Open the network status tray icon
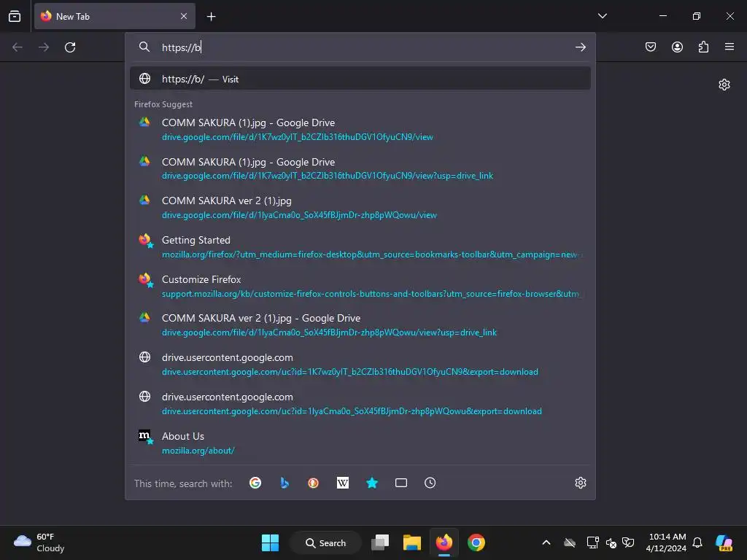Image resolution: width=747 pixels, height=560 pixels. [592, 542]
